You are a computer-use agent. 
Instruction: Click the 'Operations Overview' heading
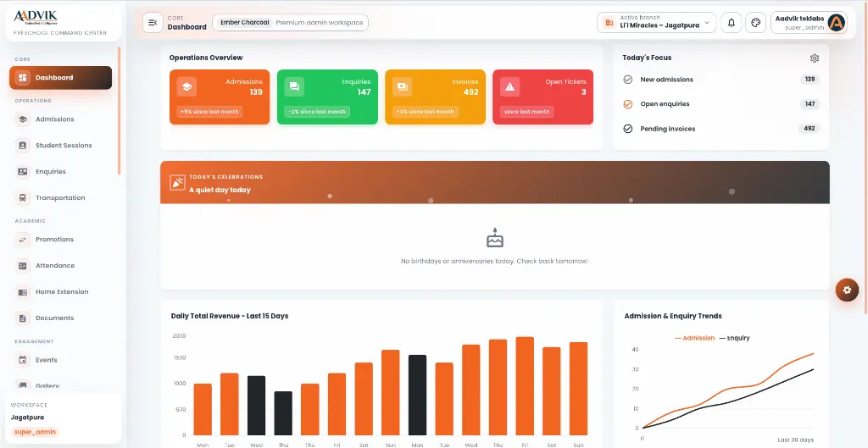(206, 58)
